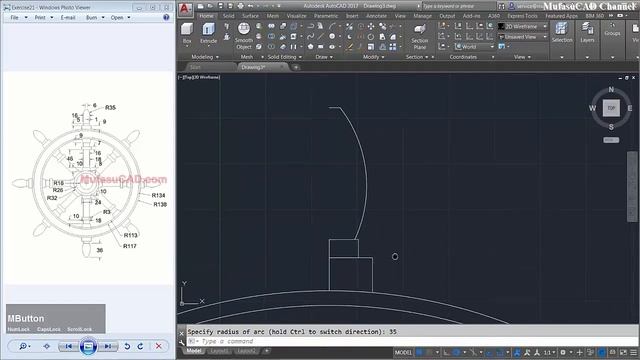
Task: Go to next image in Photo Viewer
Action: [x=108, y=346]
